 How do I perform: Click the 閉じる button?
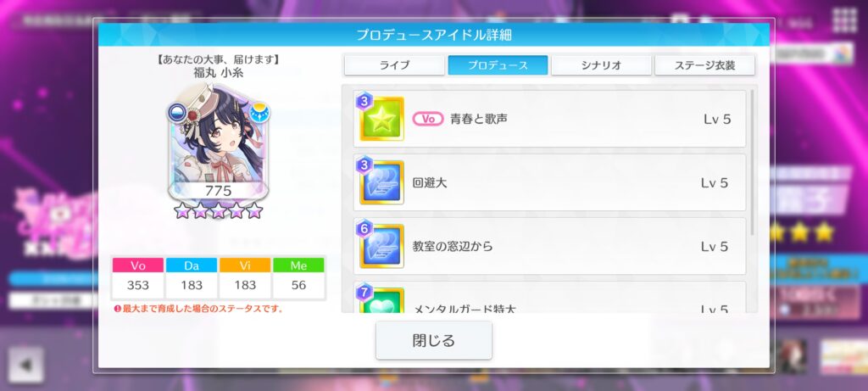point(433,340)
